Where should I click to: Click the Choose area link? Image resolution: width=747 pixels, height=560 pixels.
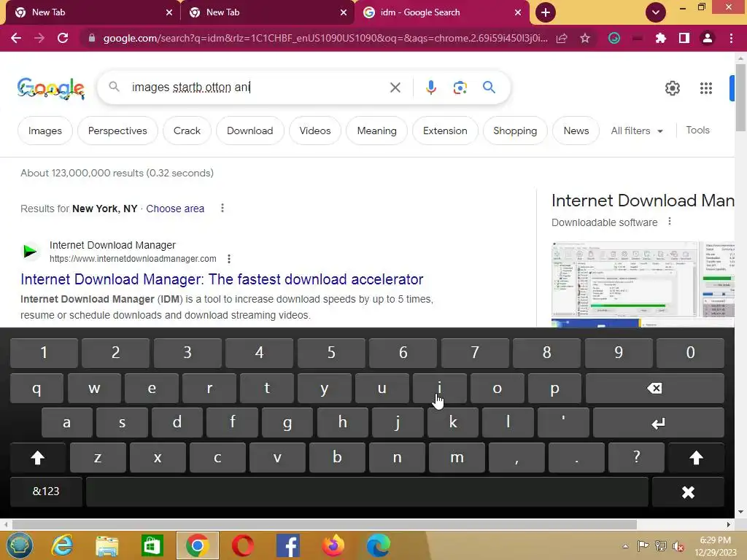(x=175, y=209)
